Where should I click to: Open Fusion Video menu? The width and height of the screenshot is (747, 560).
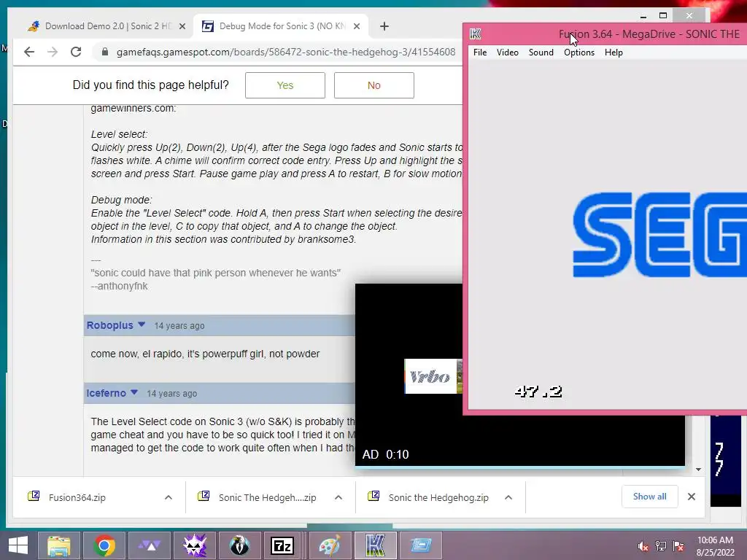tap(508, 52)
